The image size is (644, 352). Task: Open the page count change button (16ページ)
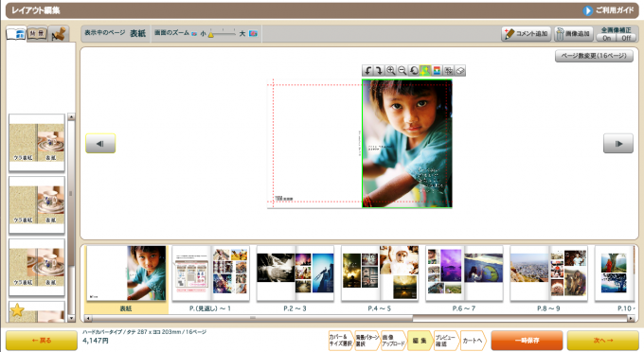click(x=594, y=56)
